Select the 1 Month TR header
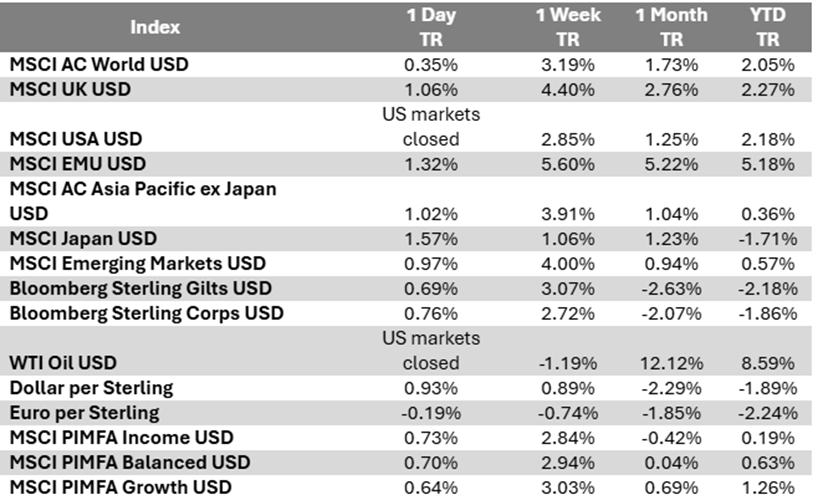Image resolution: width=813 pixels, height=500 pixels. click(671, 27)
